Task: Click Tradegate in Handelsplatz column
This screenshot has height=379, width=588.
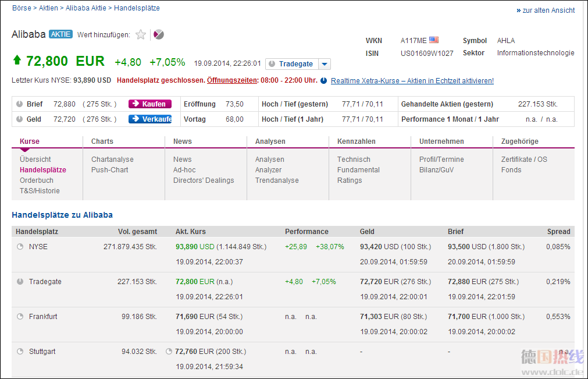Action: click(45, 281)
